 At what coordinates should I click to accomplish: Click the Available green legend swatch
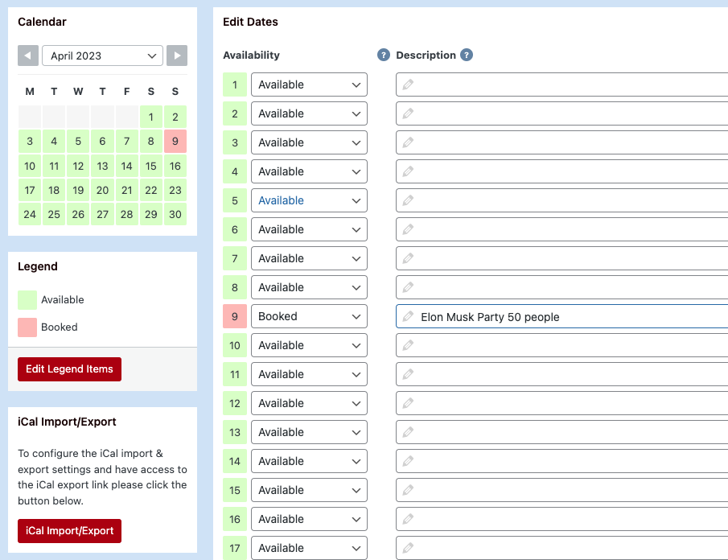[27, 300]
